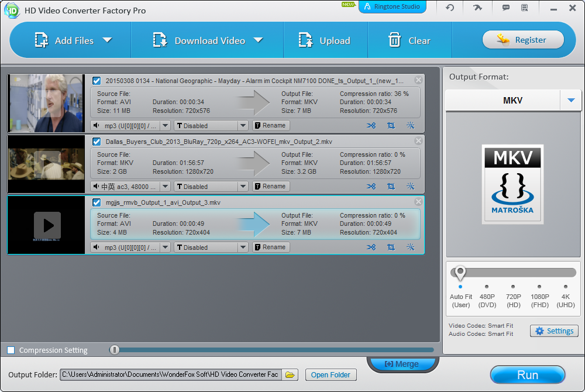The width and height of the screenshot is (585, 392).
Task: Select the 4K (UHD) resolution option
Action: coord(566,297)
